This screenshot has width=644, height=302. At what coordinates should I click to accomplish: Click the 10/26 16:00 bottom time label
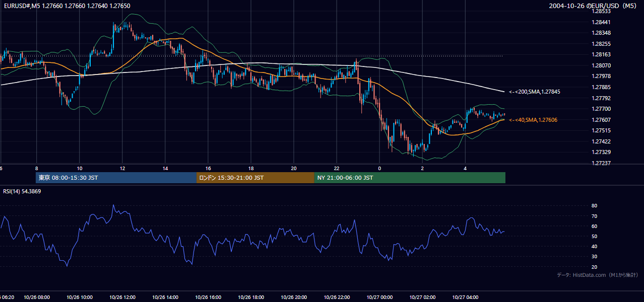pos(208,297)
